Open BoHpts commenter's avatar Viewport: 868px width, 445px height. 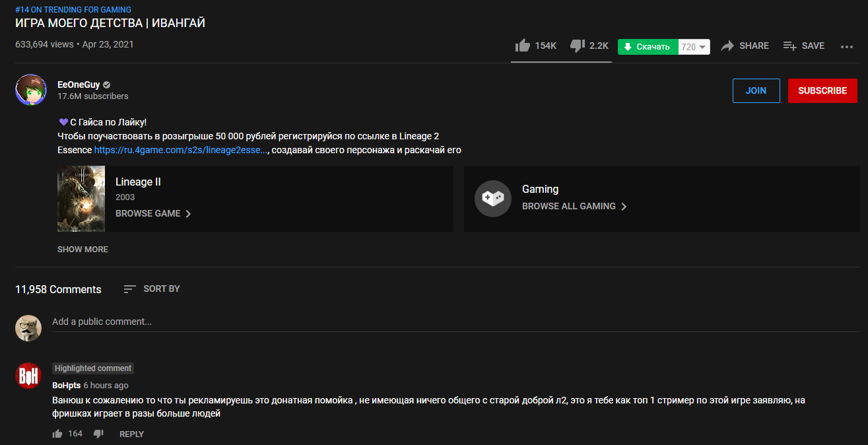(x=28, y=376)
